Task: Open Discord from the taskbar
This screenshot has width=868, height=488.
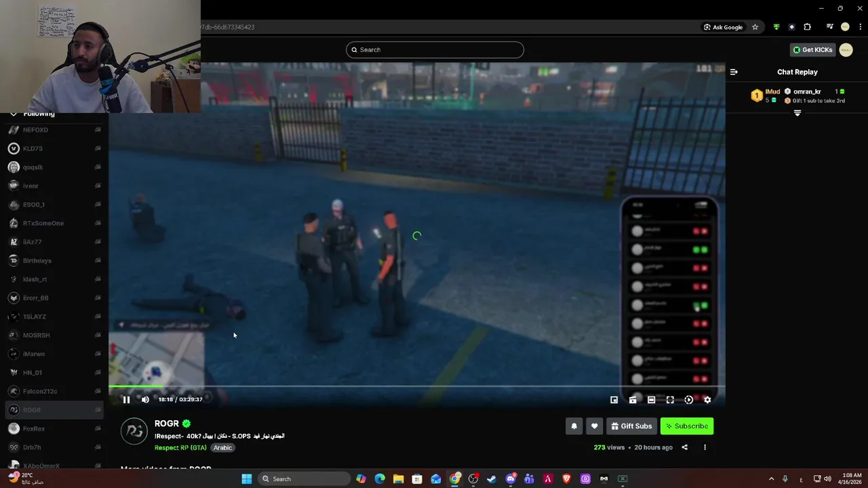Action: pos(511,479)
